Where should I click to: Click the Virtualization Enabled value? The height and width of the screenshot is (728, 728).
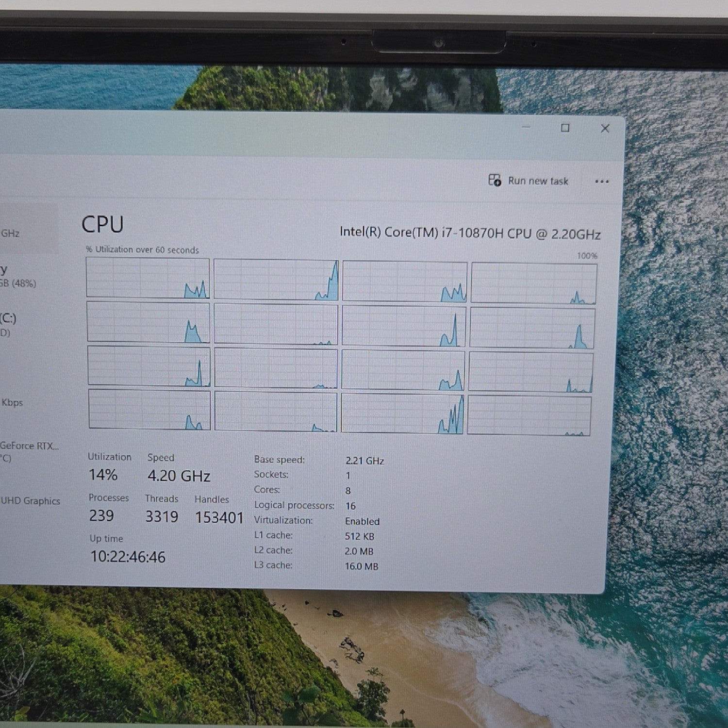(x=362, y=521)
